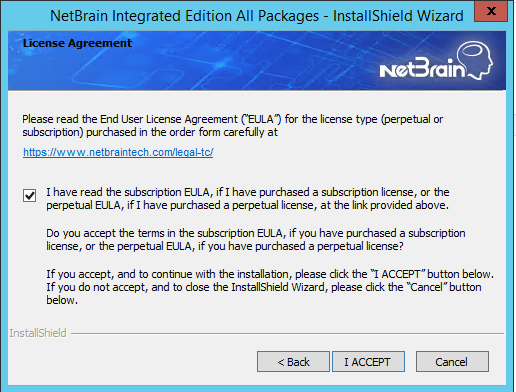
Task: Close the InstallShield Wizard with the X button
Action: (x=491, y=11)
